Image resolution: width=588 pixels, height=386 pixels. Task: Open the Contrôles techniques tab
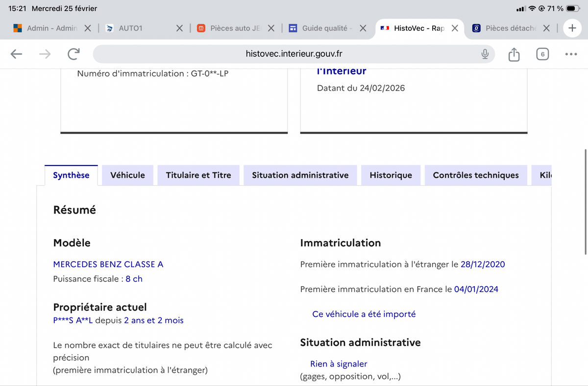(475, 175)
